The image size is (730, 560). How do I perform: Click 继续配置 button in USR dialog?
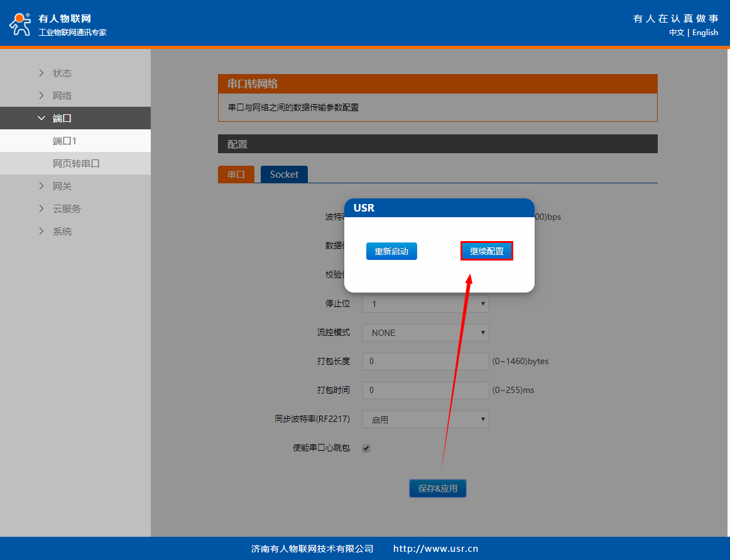coord(487,251)
